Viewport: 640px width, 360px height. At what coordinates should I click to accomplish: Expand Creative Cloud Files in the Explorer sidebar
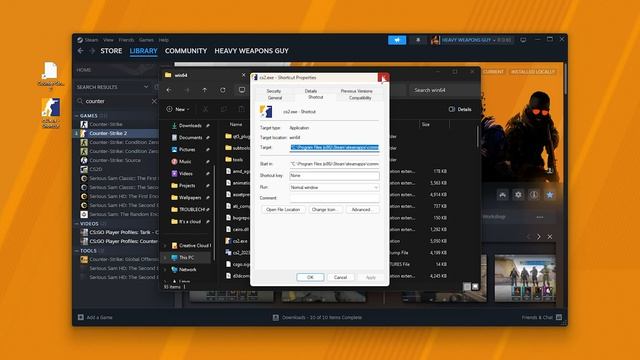click(x=165, y=246)
